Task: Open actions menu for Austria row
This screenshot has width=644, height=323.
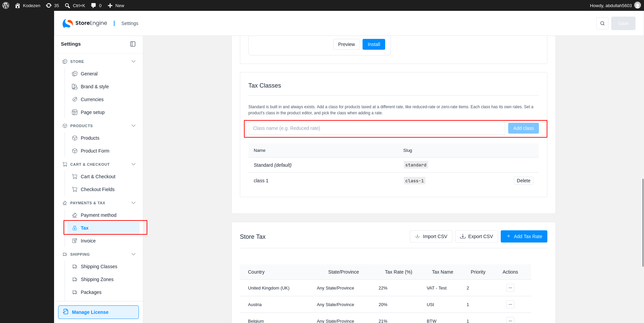Action: [510, 304]
